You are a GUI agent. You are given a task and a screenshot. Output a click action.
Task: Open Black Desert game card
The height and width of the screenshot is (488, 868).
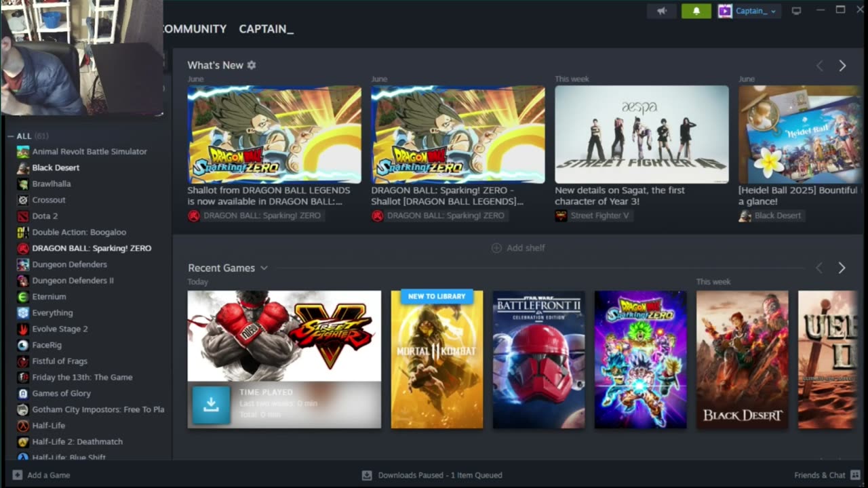[x=742, y=359]
